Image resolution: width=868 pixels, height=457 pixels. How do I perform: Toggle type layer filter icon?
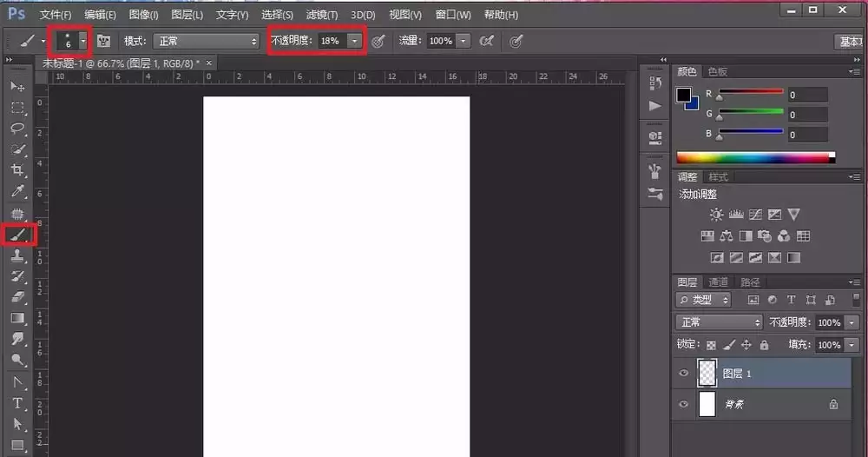[x=791, y=300]
